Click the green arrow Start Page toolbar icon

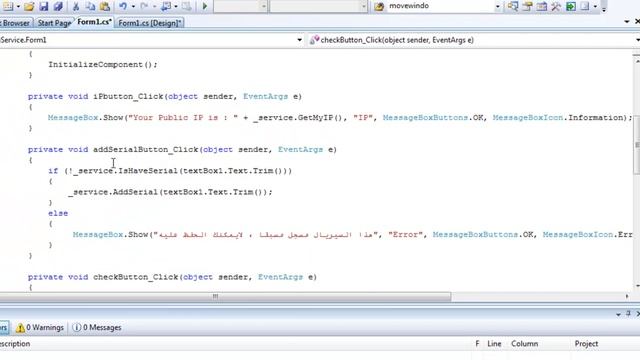click(x=571, y=6)
